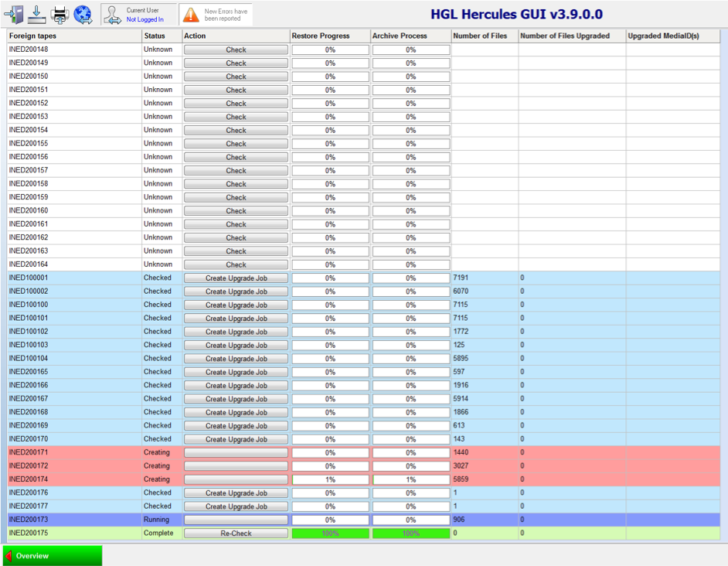
Task: Click Create Upgrade Job for INED200168
Action: (236, 412)
